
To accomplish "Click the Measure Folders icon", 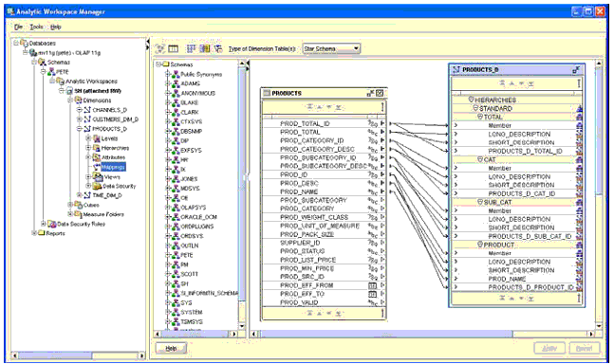I will tap(78, 214).
